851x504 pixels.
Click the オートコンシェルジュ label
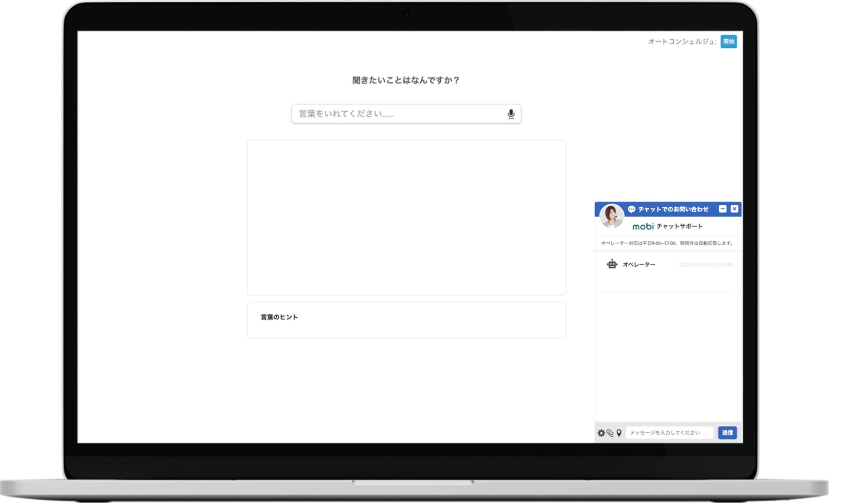682,41
